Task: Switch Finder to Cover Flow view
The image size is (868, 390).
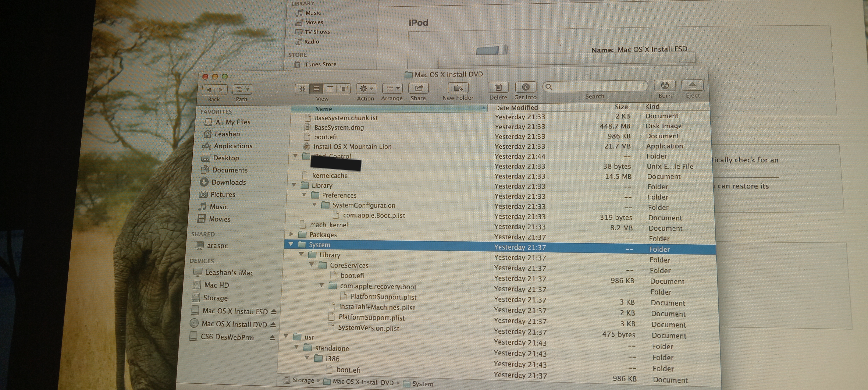Action: click(344, 89)
